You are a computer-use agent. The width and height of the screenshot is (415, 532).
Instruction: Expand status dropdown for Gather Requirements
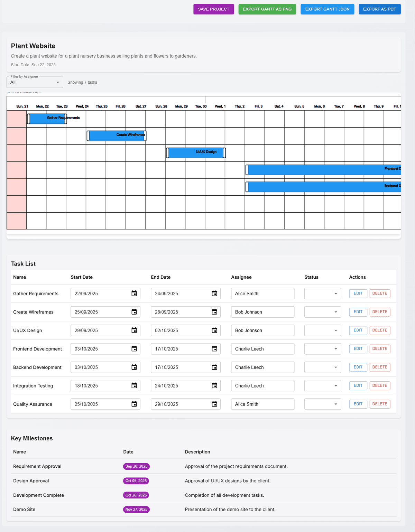(x=322, y=293)
